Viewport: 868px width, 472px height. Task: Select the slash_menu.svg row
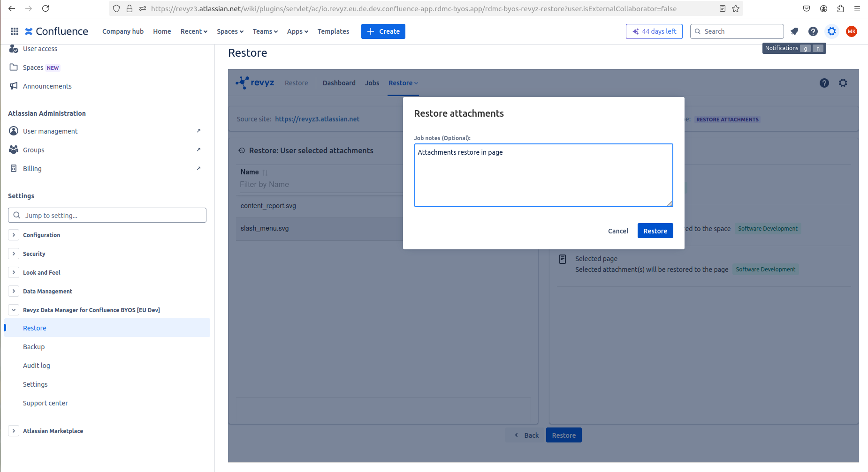click(x=320, y=229)
